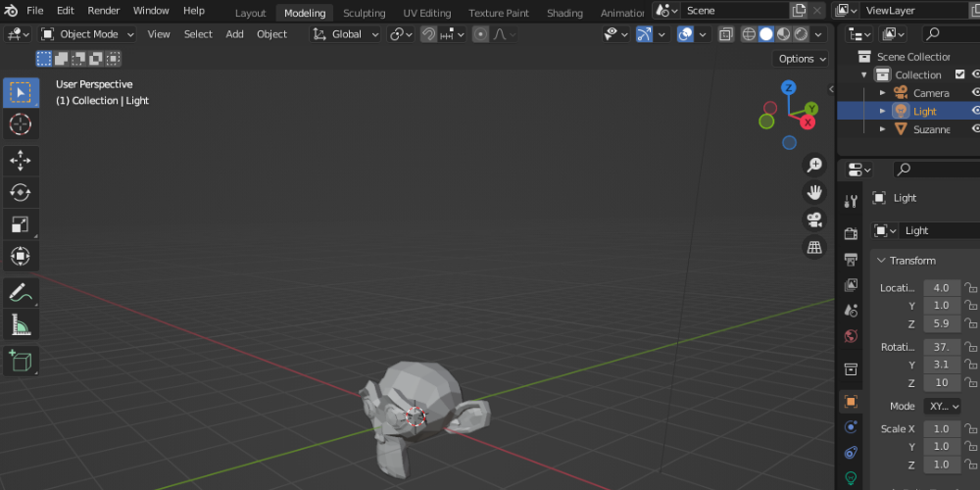Toggle show overlays
Screen dimensions: 980x490
pyautogui.click(x=686, y=34)
